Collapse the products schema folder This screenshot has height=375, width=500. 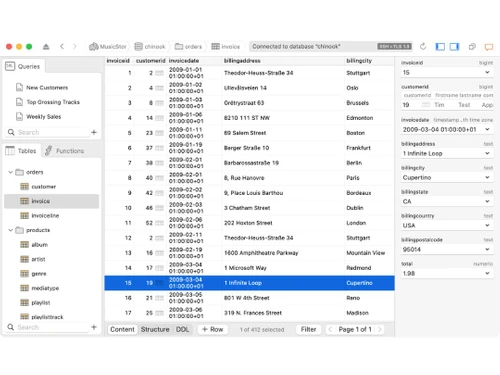[10, 230]
